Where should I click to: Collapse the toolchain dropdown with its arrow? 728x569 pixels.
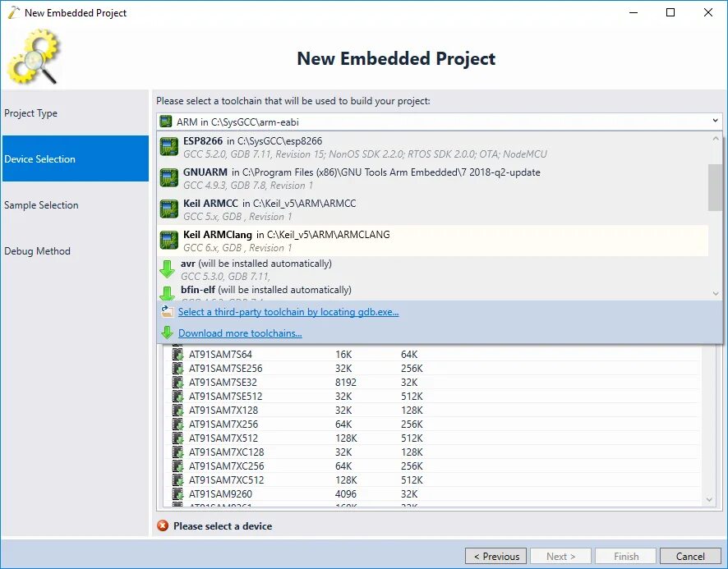[x=715, y=122]
